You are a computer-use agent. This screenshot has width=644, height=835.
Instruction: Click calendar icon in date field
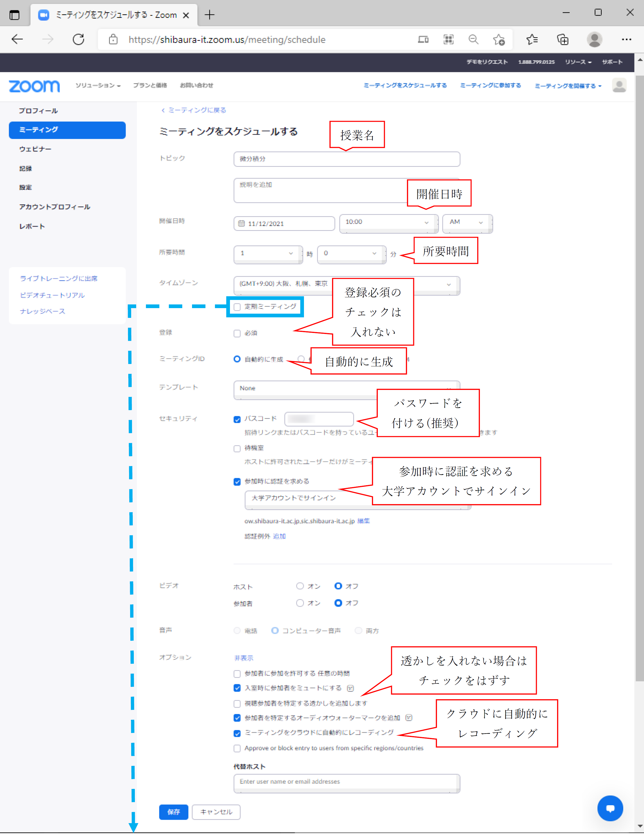(x=242, y=224)
